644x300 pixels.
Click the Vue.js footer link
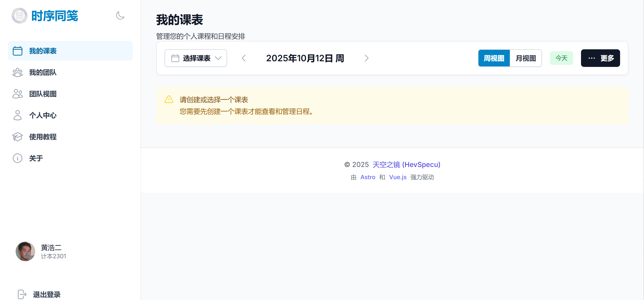tap(397, 177)
